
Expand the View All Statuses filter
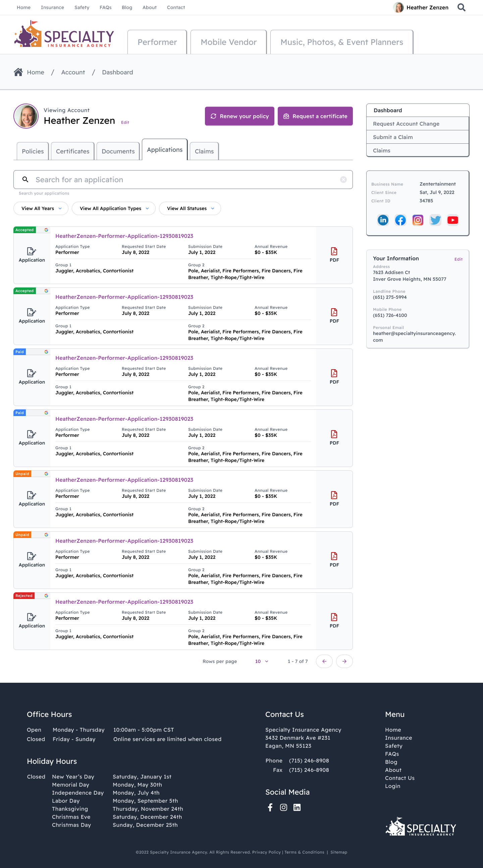tap(190, 208)
